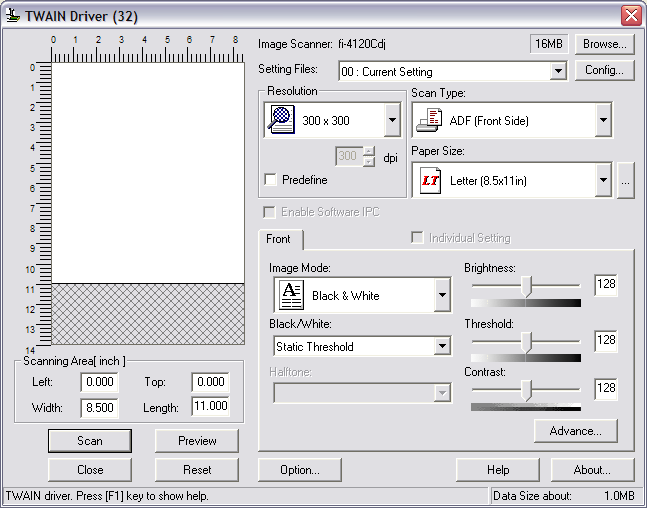The image size is (647, 508).
Task: Click the Scan button
Action: (x=90, y=441)
